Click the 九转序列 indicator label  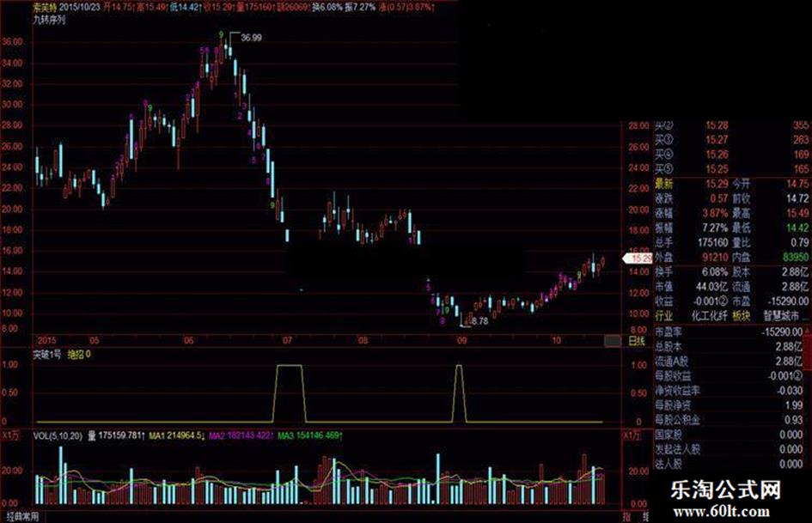pyautogui.click(x=49, y=21)
